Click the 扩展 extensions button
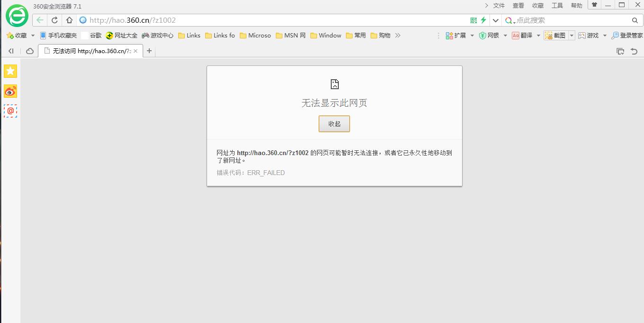The image size is (644, 323). pyautogui.click(x=456, y=36)
